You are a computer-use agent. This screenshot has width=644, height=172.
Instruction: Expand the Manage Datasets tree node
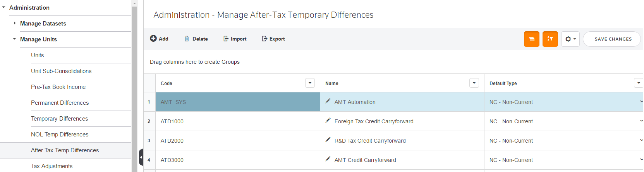coord(15,23)
